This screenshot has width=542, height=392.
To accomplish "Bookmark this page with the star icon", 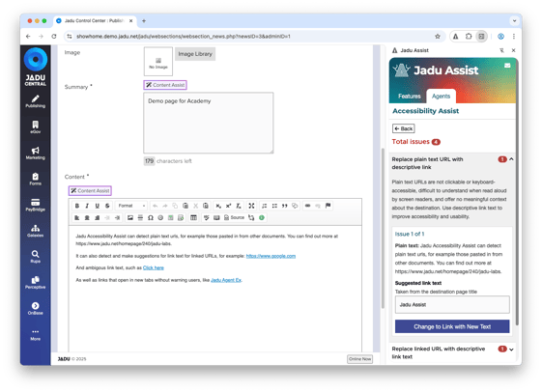I will pyautogui.click(x=438, y=37).
